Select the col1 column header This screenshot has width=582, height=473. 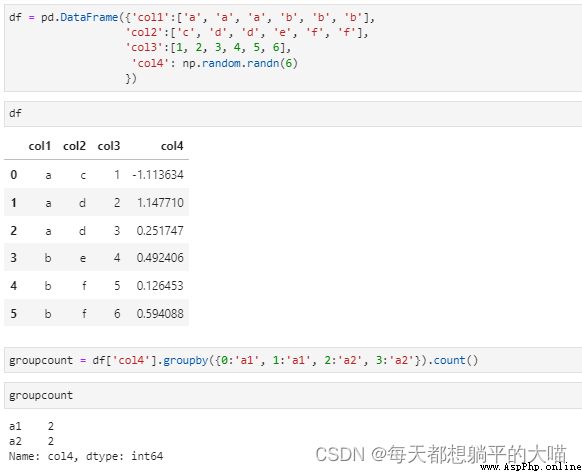click(40, 146)
